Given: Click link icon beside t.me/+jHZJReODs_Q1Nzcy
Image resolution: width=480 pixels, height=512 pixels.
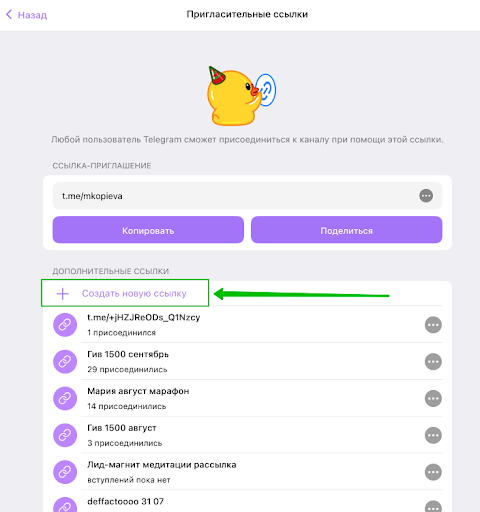Looking at the screenshot, I should (x=65, y=325).
